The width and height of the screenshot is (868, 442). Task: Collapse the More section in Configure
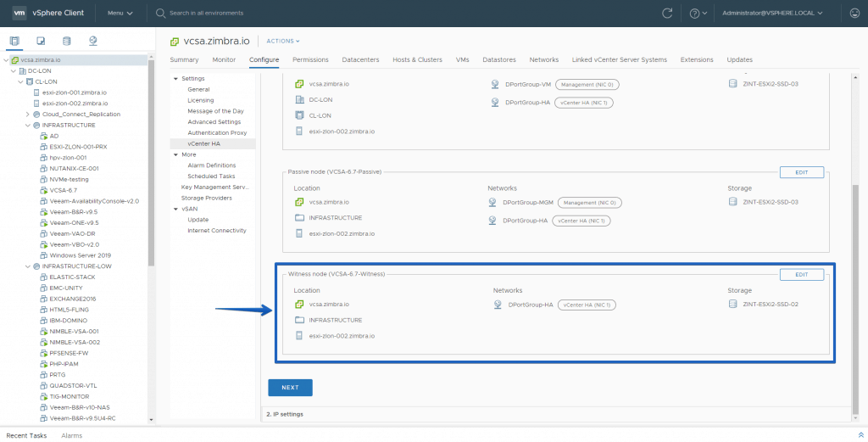[x=176, y=154]
